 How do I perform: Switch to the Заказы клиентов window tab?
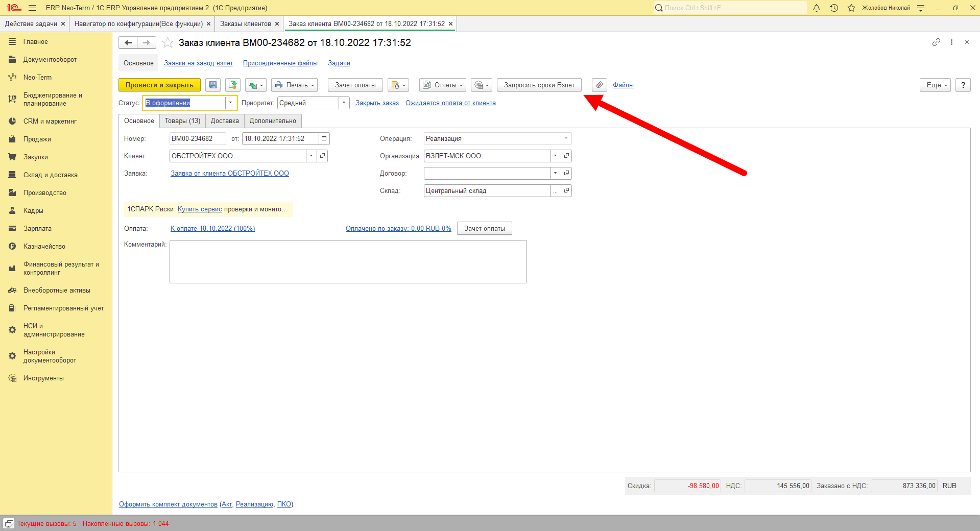pyautogui.click(x=246, y=23)
